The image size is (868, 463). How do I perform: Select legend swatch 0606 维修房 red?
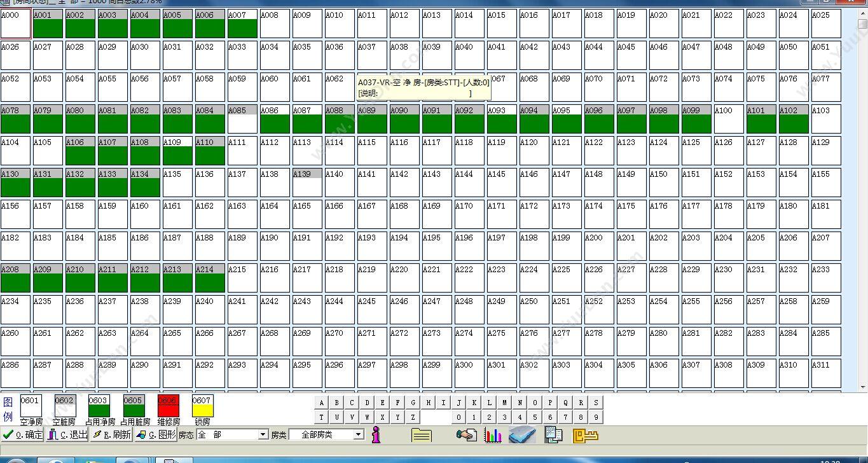click(168, 406)
